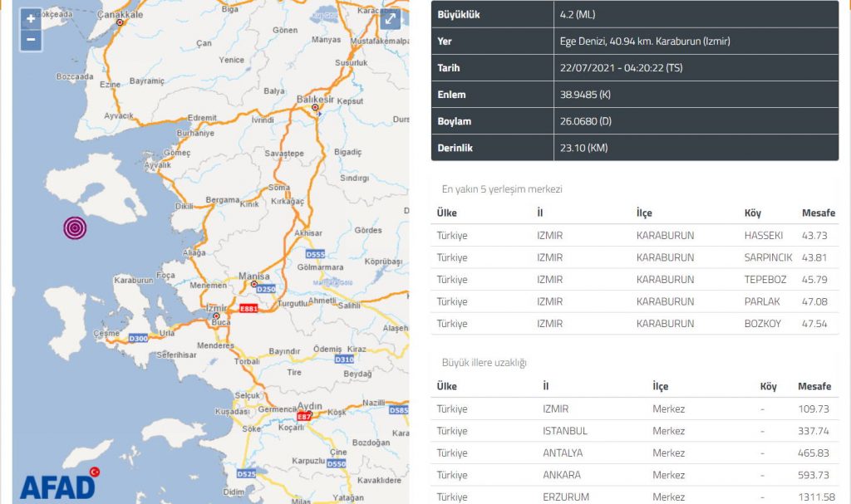The height and width of the screenshot is (504, 851).
Task: Click the Çanakkale city marker on map
Action: click(x=121, y=22)
